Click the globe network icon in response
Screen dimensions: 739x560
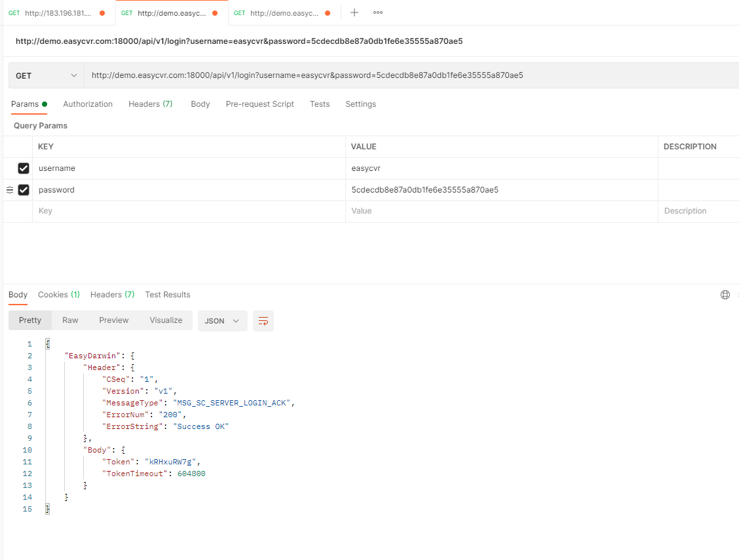click(725, 295)
